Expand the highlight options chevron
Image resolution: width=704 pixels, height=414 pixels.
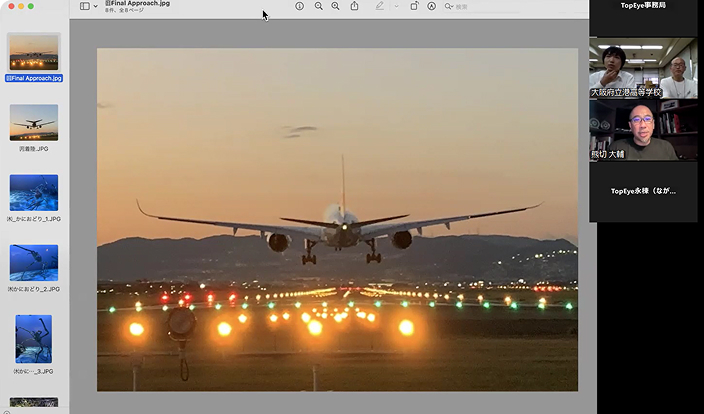(x=396, y=6)
